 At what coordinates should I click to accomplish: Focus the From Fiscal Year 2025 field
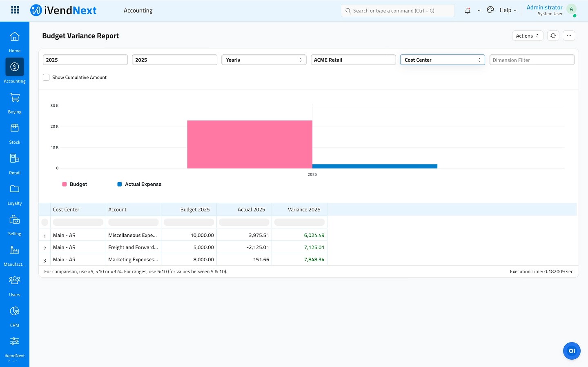pyautogui.click(x=85, y=60)
